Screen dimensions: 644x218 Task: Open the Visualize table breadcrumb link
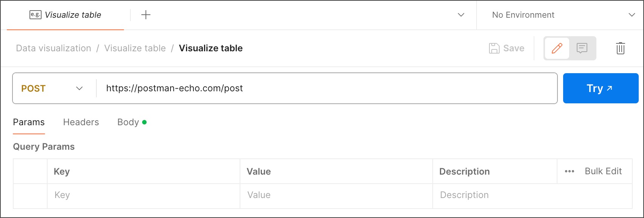135,48
